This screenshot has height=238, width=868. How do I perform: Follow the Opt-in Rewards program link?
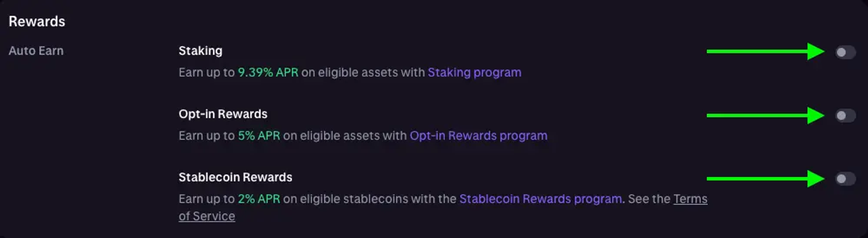pyautogui.click(x=478, y=135)
